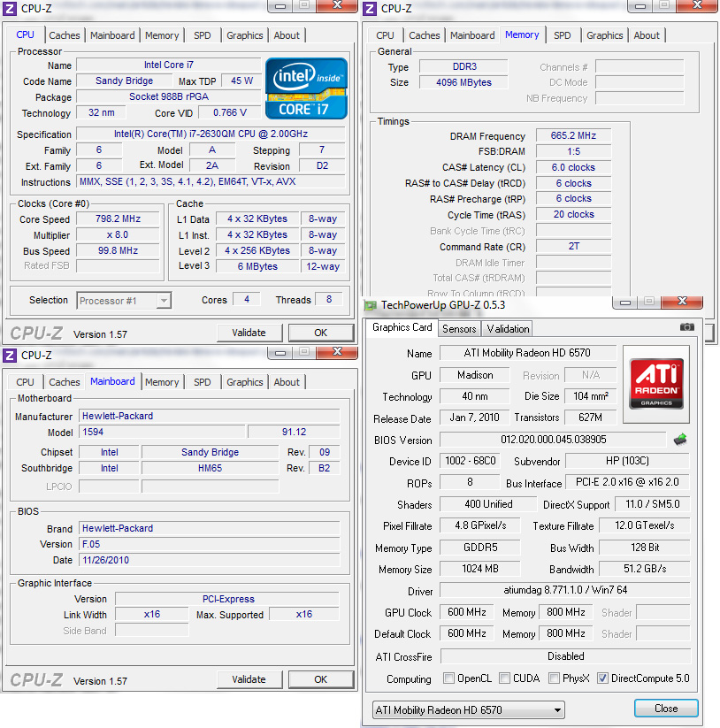Open the Processor #1 selection dropdown
720x728 pixels.
(x=164, y=300)
